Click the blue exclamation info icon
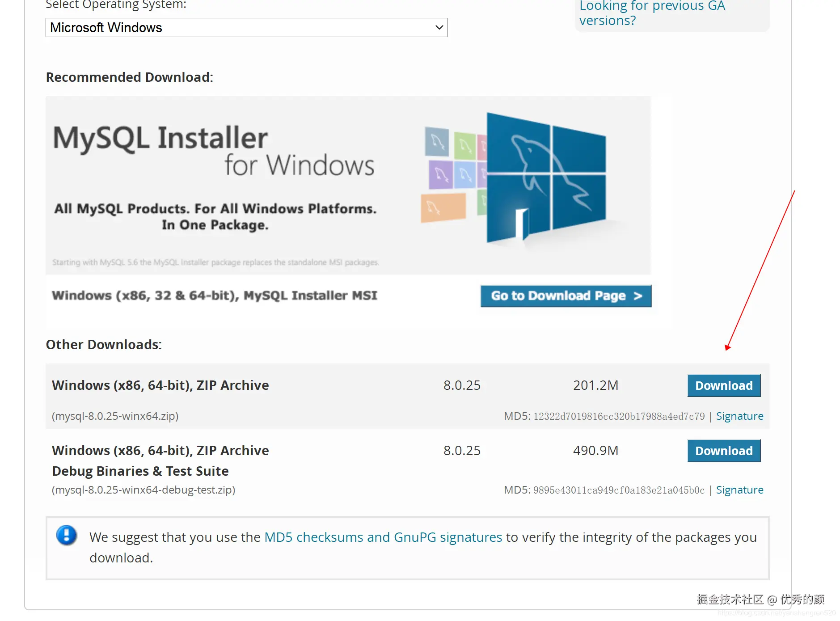The height and width of the screenshot is (621, 840). (67, 535)
